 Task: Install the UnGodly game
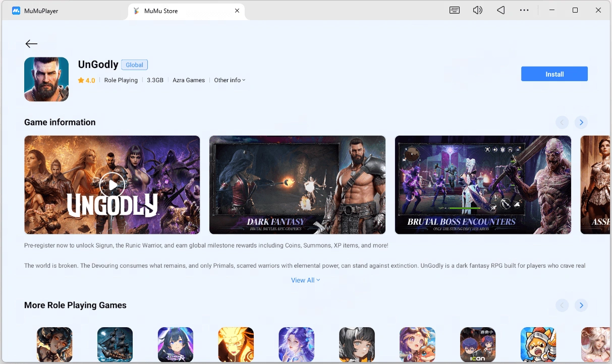[554, 74]
